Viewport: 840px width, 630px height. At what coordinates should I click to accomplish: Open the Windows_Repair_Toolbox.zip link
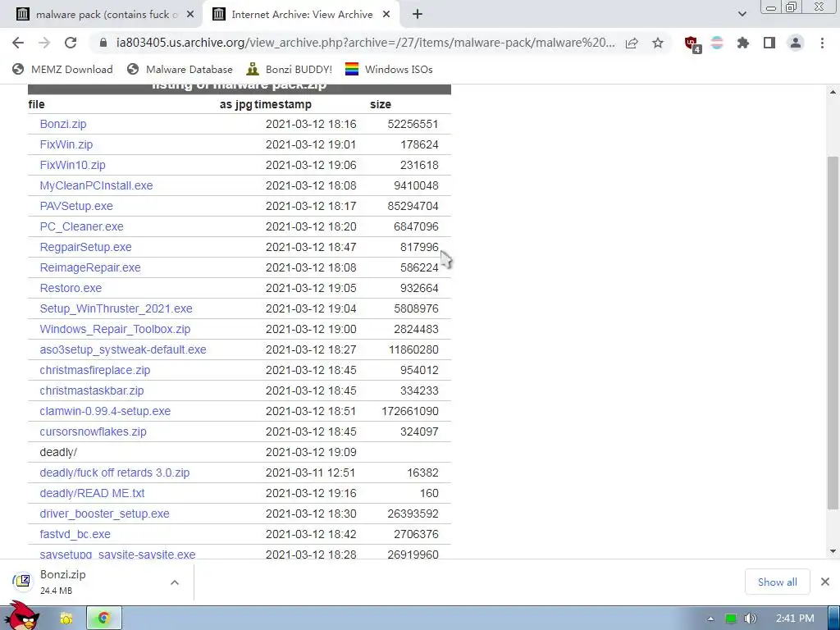tap(115, 330)
